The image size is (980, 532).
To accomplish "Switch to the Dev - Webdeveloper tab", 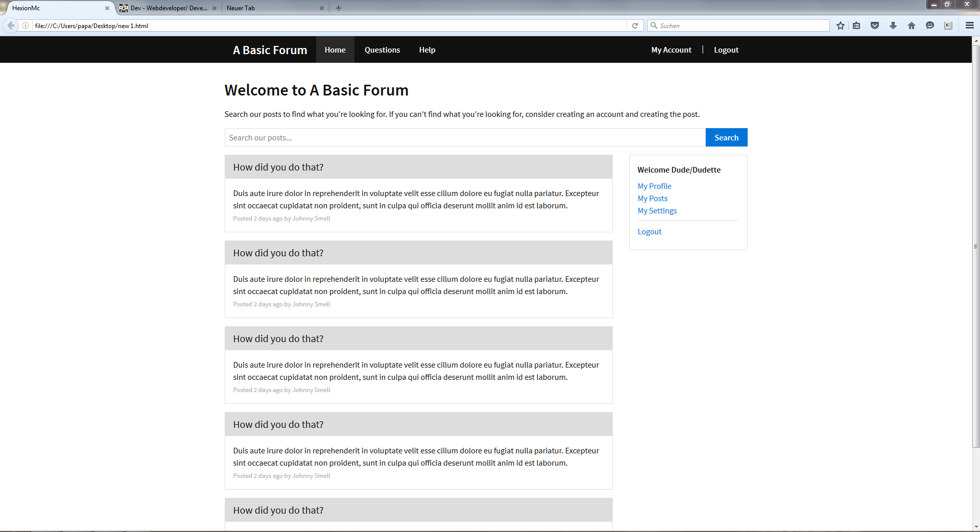I will click(168, 8).
